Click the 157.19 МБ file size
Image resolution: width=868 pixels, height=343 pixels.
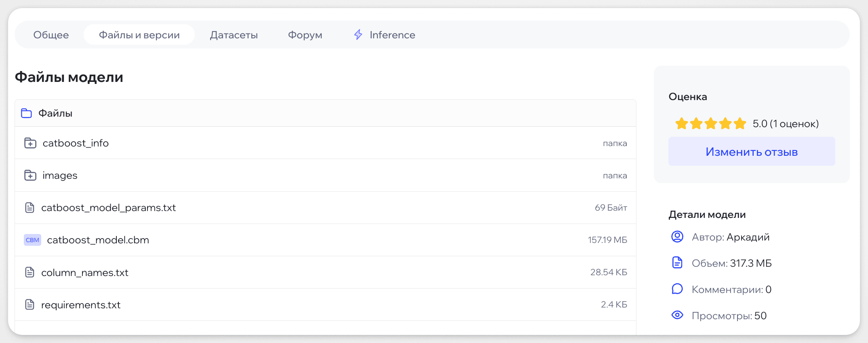pos(607,240)
